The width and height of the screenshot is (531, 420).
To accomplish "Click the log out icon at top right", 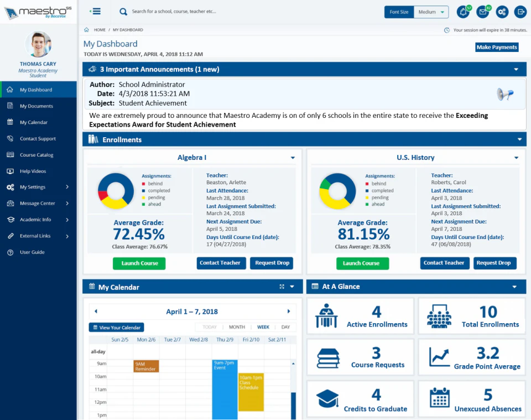I will pyautogui.click(x=520, y=12).
